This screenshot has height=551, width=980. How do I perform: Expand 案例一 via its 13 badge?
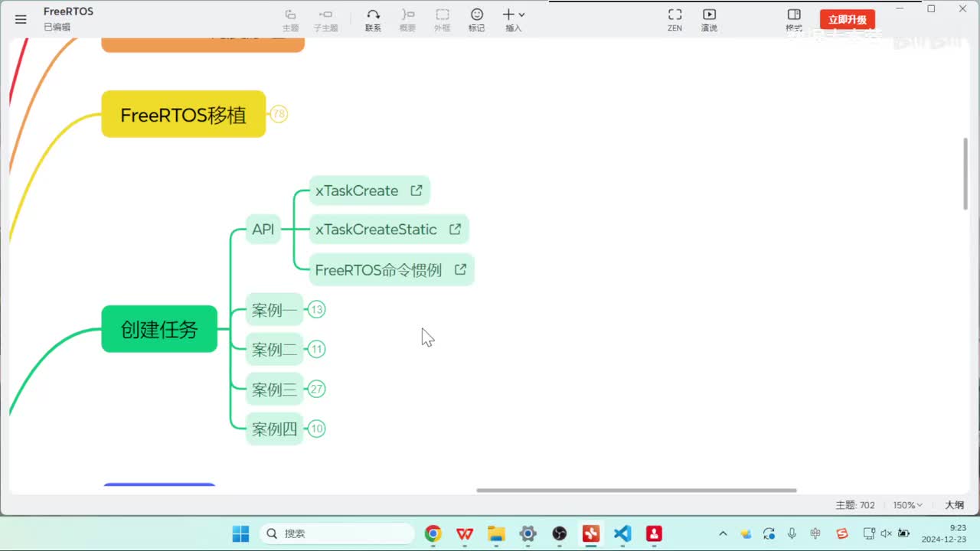point(316,310)
